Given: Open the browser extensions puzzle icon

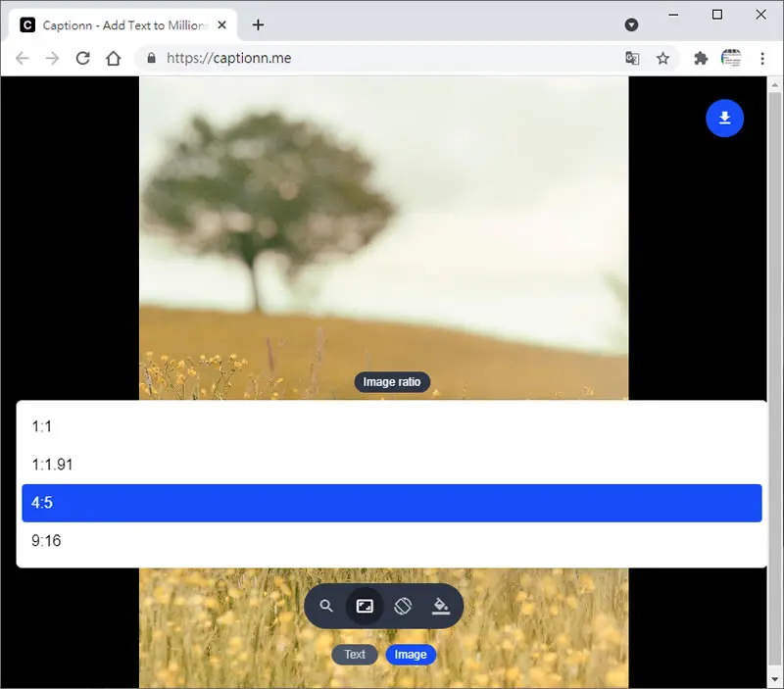Looking at the screenshot, I should pos(701,58).
